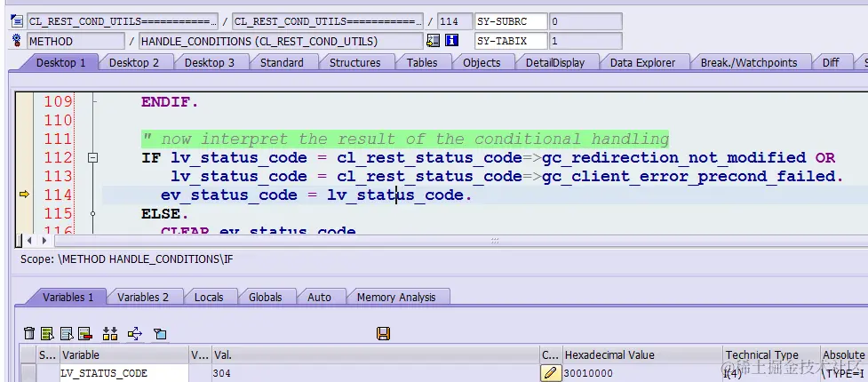Click the table icon with red minus mark

click(84, 333)
